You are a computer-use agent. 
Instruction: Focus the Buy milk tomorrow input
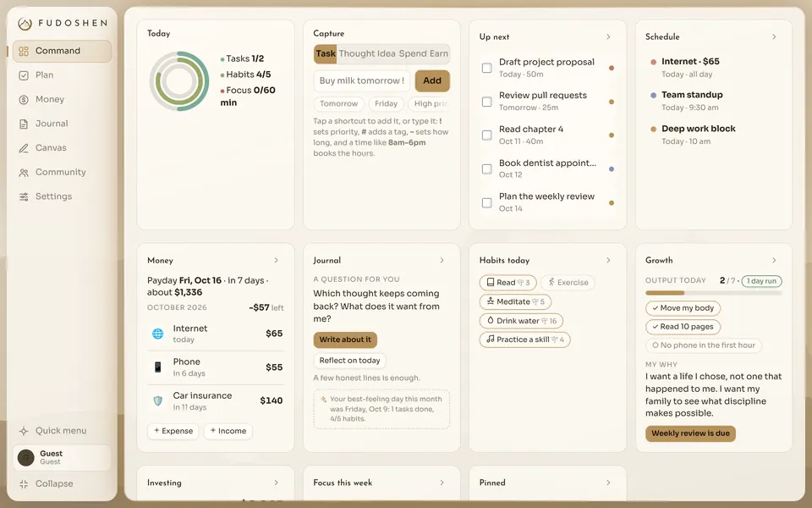click(362, 81)
